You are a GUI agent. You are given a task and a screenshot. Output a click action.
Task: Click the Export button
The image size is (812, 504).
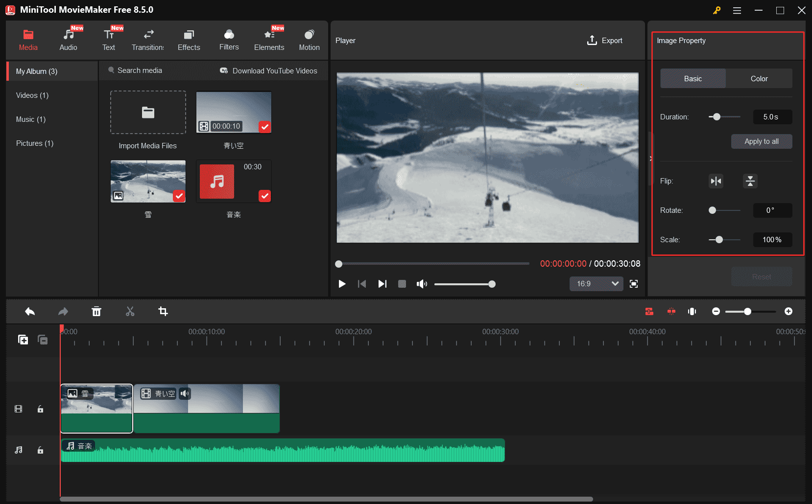pyautogui.click(x=605, y=40)
